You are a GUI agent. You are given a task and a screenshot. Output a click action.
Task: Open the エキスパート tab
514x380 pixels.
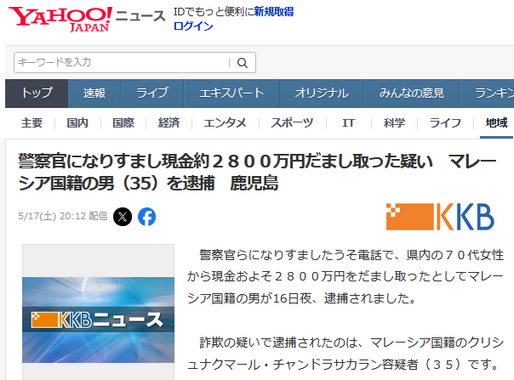[232, 93]
